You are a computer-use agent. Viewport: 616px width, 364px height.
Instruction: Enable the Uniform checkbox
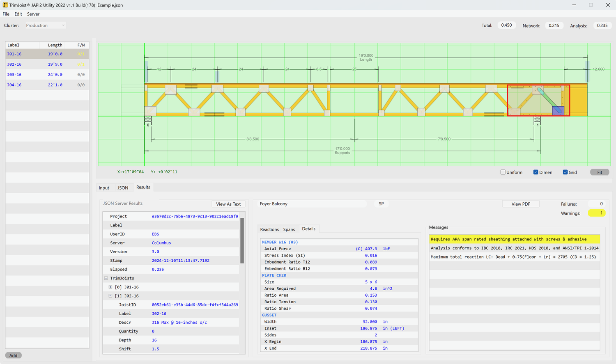click(503, 172)
